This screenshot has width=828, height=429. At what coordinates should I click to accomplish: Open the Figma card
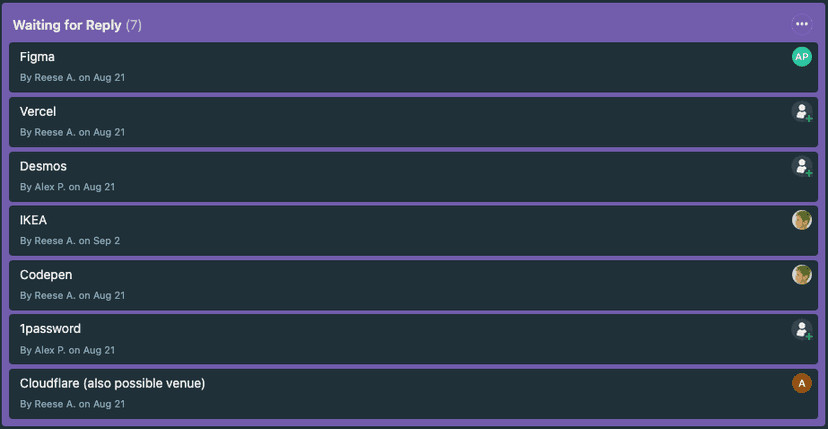37,57
